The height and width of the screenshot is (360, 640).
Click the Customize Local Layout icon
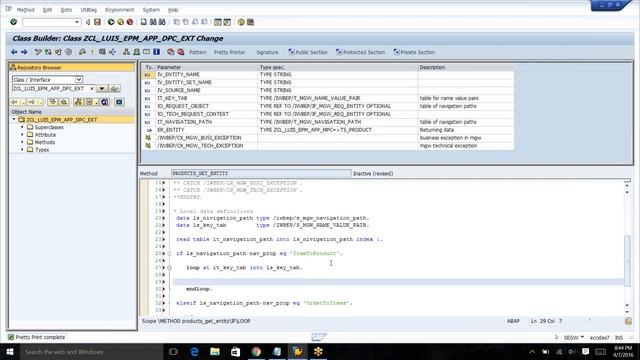(251, 22)
